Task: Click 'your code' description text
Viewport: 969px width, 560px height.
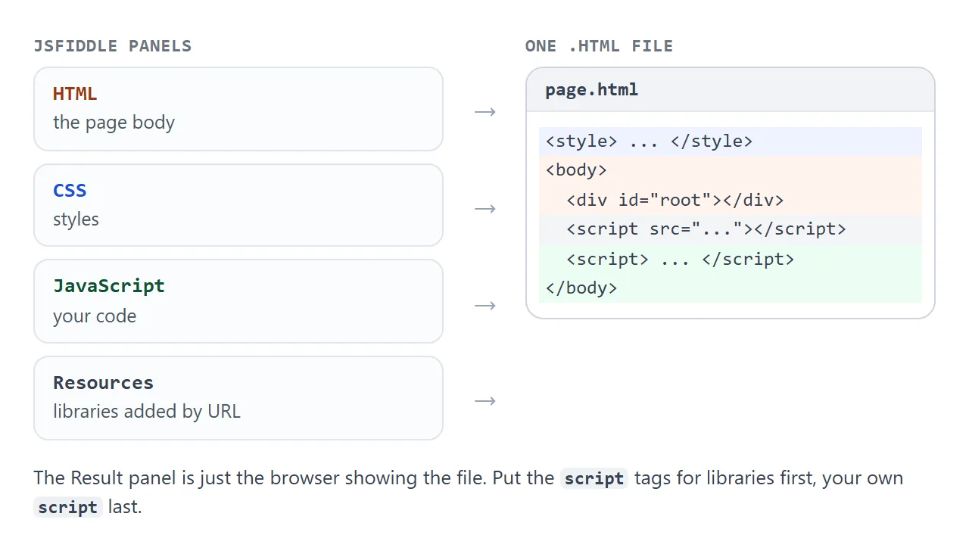Action: coord(95,316)
